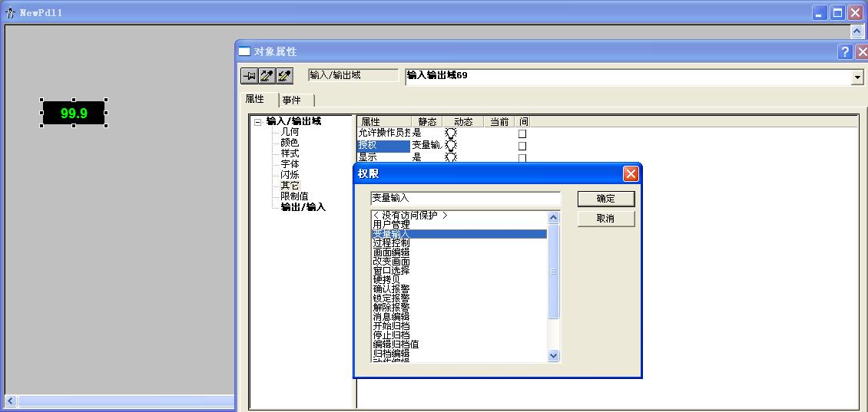Select 样式 in the property tree
The image size is (868, 412).
[x=290, y=153]
